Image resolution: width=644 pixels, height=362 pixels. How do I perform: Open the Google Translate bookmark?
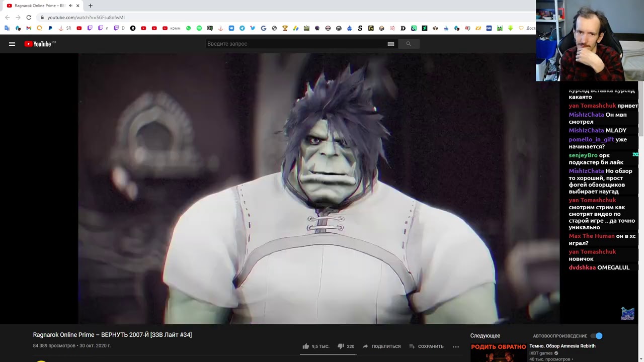click(x=7, y=28)
